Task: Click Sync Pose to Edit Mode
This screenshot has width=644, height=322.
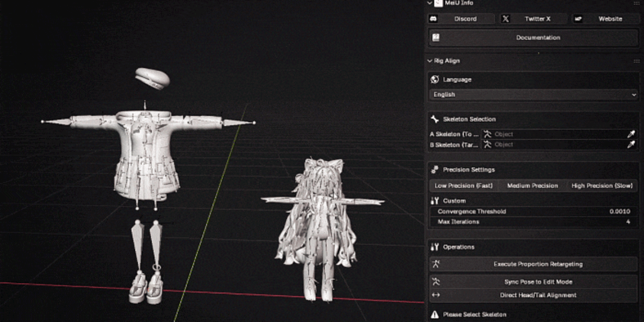Action: click(533, 282)
